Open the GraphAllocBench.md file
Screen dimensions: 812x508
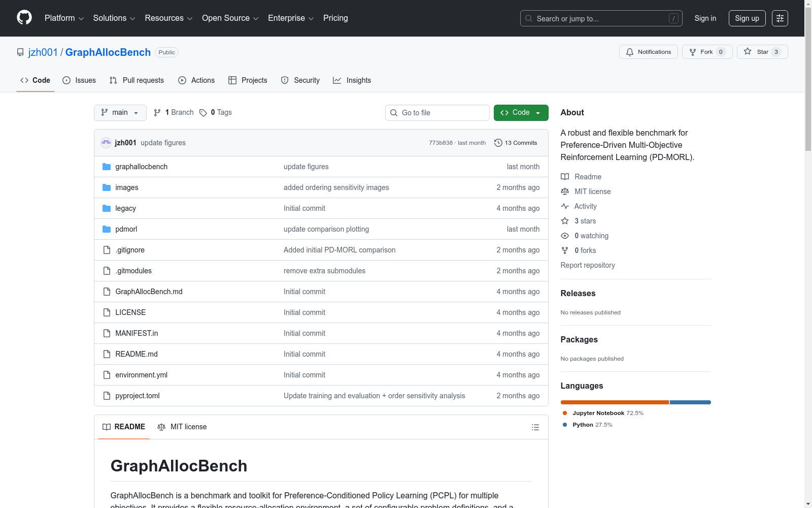click(149, 292)
